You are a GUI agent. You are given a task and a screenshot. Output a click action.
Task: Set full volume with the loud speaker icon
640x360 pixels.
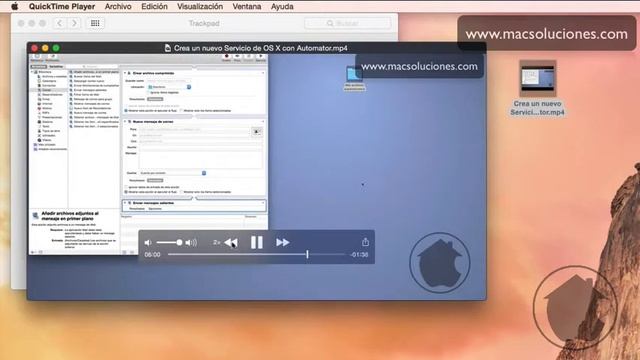pos(191,242)
